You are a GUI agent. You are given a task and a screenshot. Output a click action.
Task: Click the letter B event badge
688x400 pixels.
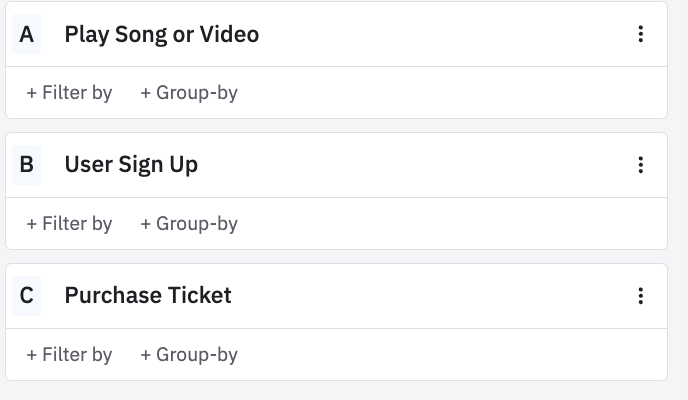pyautogui.click(x=27, y=165)
